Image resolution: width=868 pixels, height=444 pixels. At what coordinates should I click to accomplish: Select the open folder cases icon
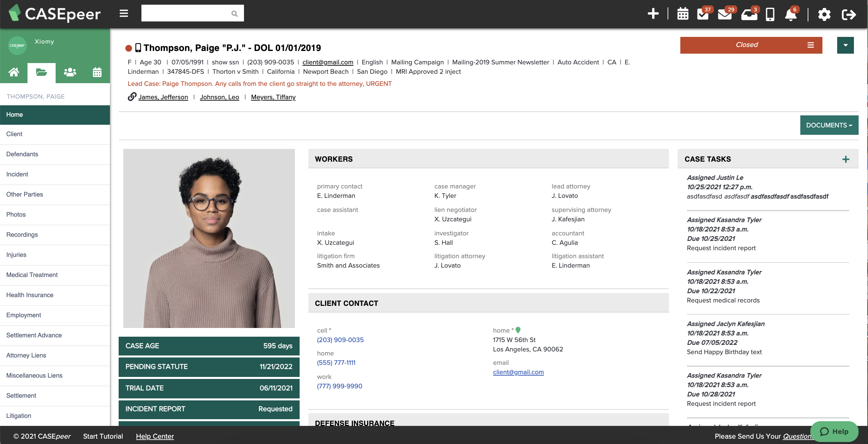click(42, 72)
